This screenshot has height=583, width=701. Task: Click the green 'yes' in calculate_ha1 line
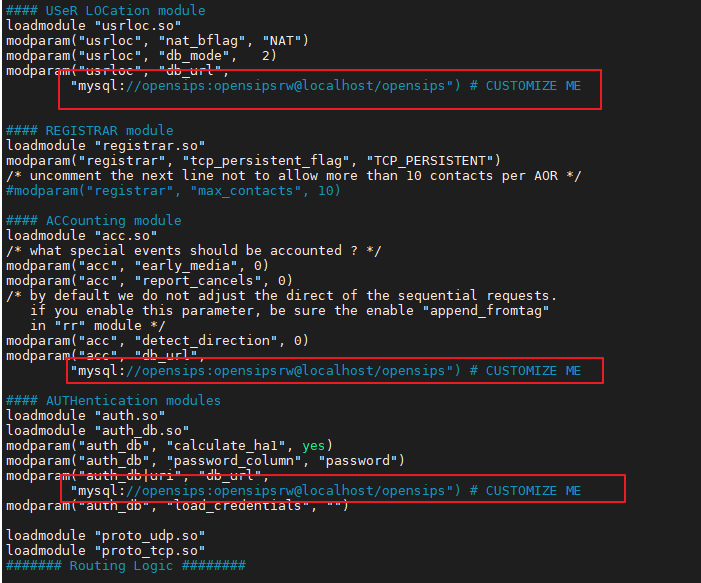pos(314,445)
